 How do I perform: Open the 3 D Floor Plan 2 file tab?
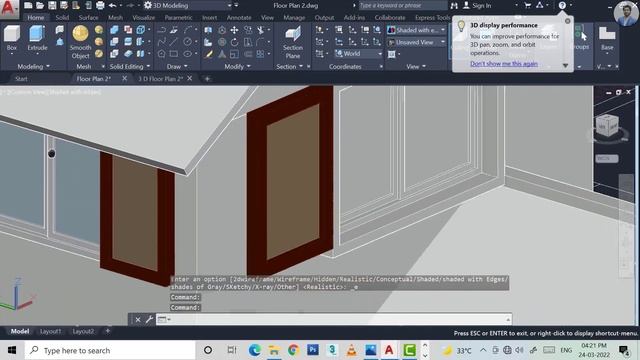pyautogui.click(x=160, y=78)
